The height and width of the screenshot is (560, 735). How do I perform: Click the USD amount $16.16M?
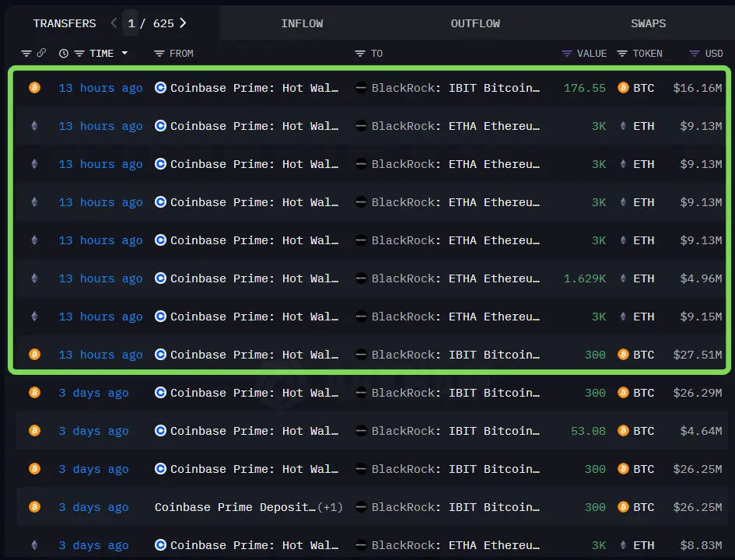698,88
